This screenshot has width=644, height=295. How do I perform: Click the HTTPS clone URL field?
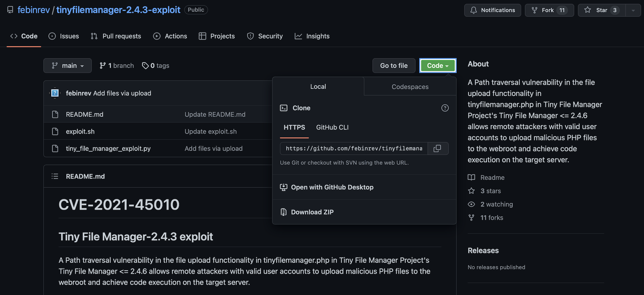point(354,148)
